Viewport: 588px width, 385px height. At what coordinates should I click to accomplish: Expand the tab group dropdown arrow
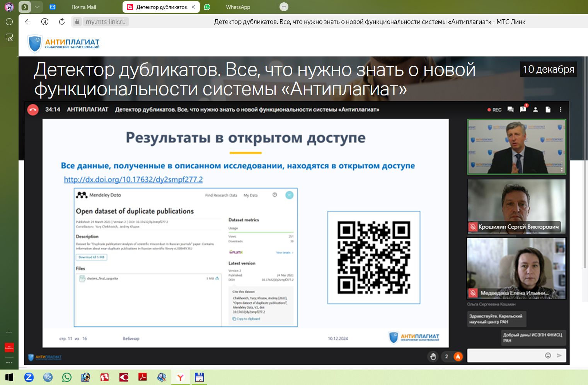point(37,7)
